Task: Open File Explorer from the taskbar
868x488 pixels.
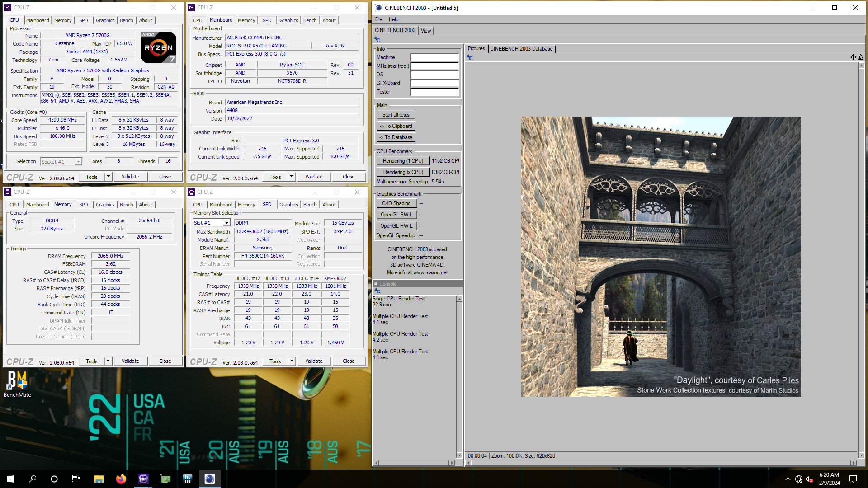Action: 99,479
